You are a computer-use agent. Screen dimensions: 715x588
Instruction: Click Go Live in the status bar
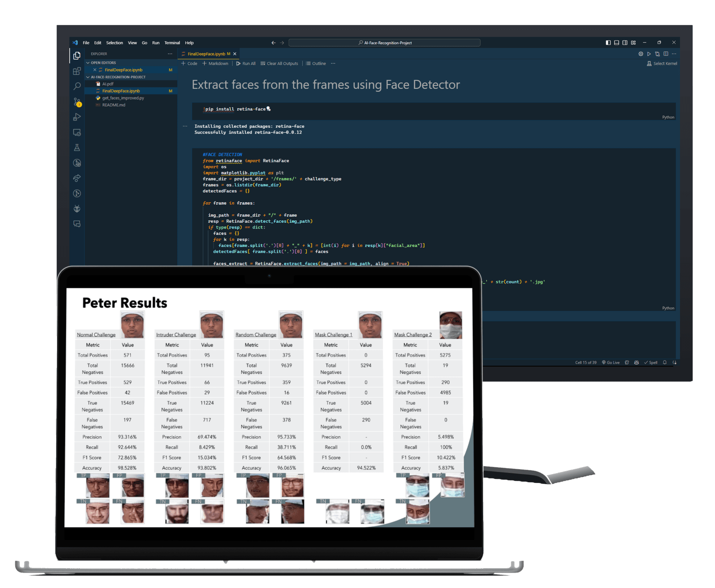[x=611, y=363]
